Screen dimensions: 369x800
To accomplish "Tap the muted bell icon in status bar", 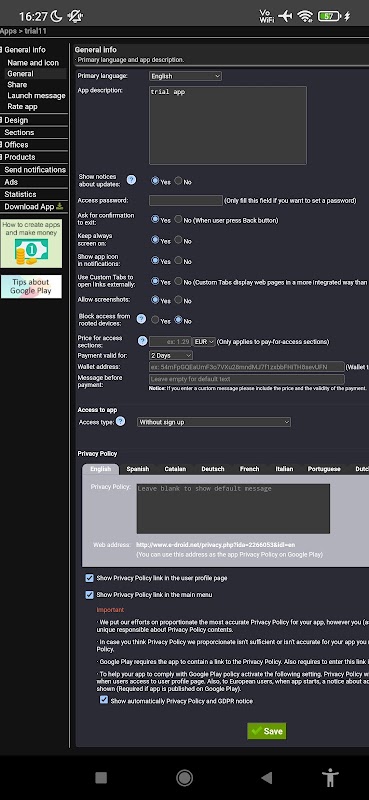I will click(x=76, y=16).
